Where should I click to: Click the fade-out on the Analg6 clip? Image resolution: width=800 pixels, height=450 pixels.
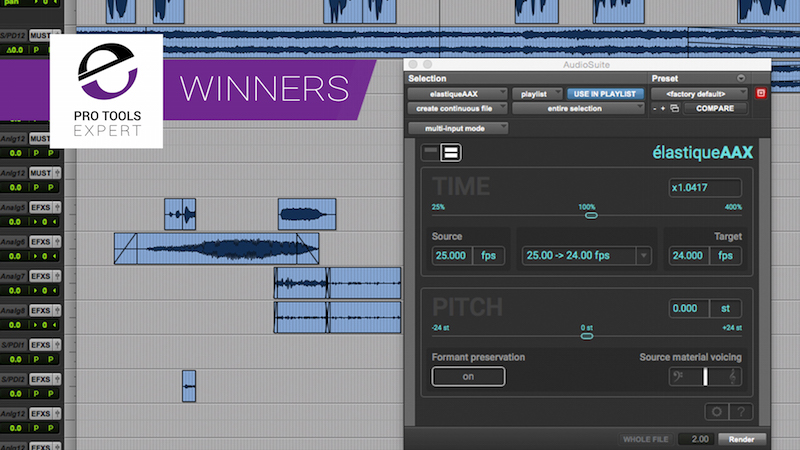308,248
